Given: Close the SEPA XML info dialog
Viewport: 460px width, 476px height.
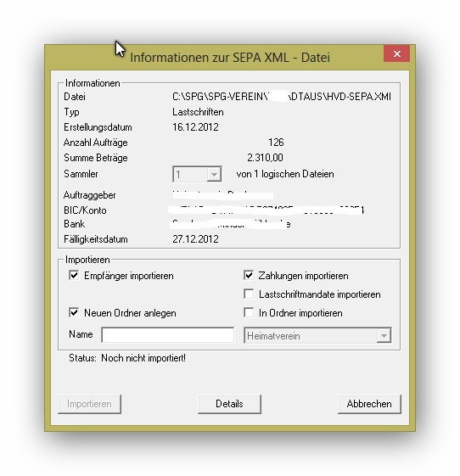Looking at the screenshot, I should pyautogui.click(x=396, y=53).
